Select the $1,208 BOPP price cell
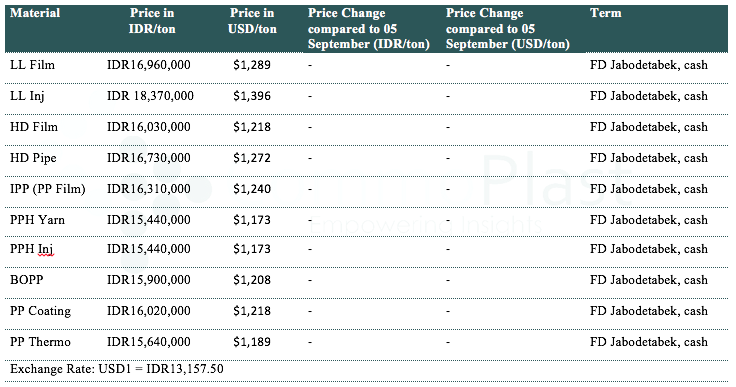 pos(252,280)
